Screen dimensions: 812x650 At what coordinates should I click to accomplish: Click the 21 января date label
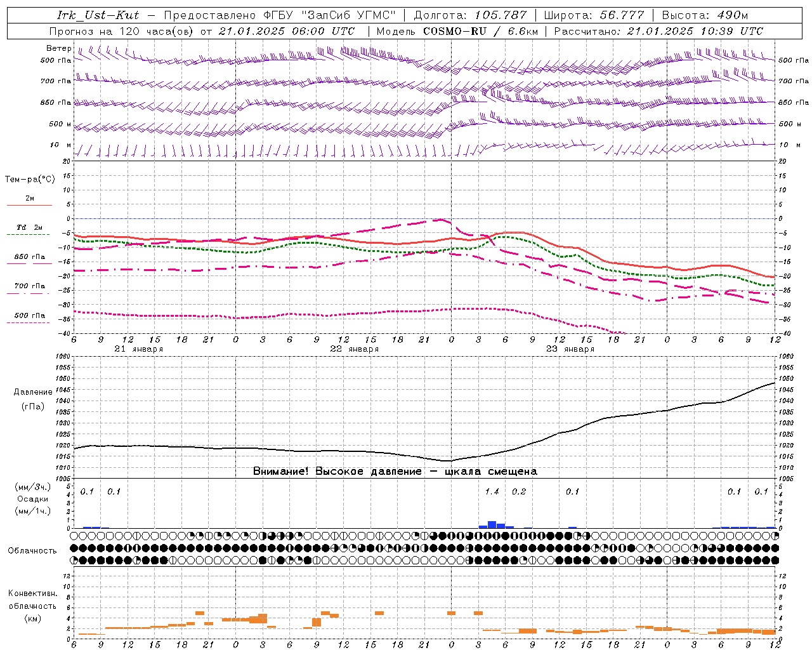(138, 349)
